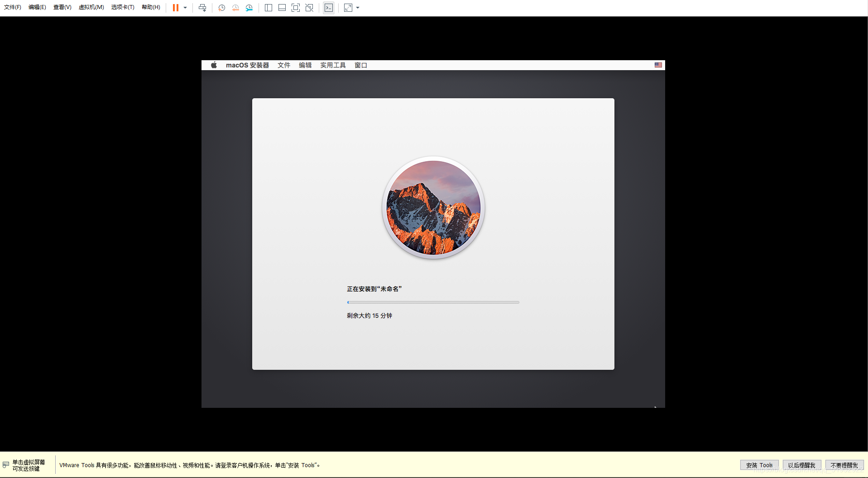Click the 安装 Tools button
The height and width of the screenshot is (478, 868).
(x=759, y=465)
